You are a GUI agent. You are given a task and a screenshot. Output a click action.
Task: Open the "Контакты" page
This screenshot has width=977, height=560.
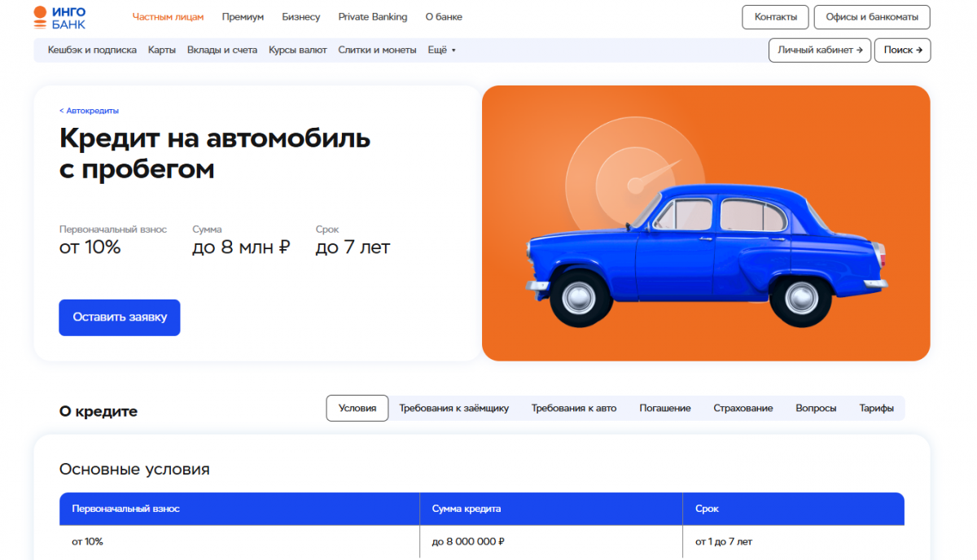[775, 17]
